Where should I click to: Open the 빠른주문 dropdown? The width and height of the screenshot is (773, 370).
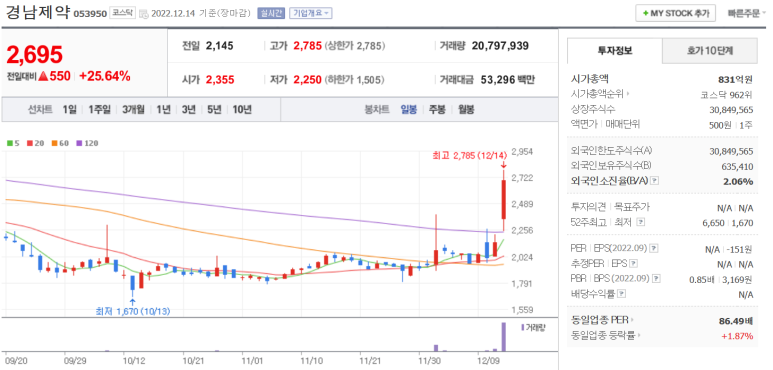point(746,13)
